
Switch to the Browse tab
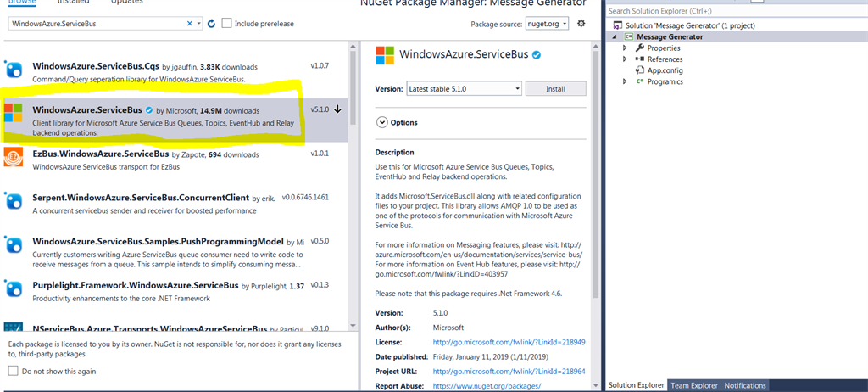pyautogui.click(x=21, y=2)
